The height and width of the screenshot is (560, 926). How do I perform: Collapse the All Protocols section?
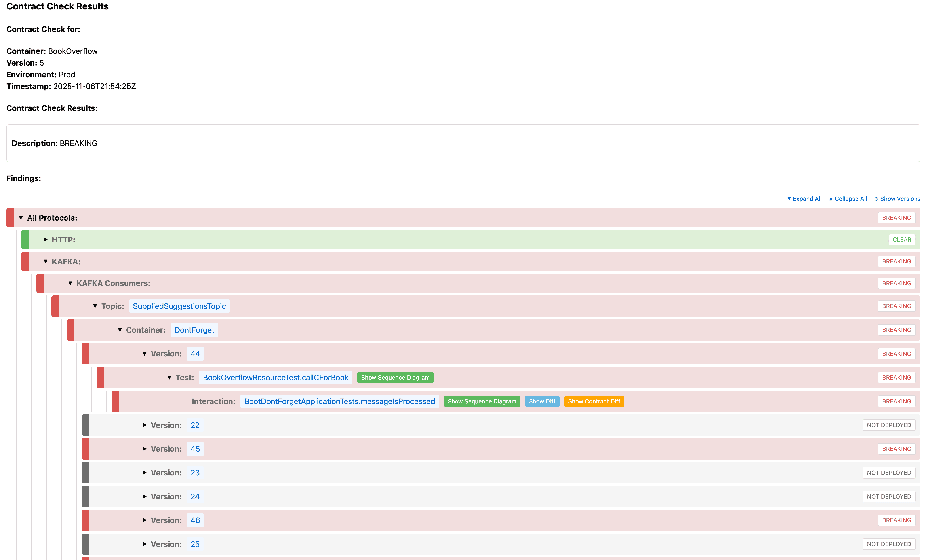pos(21,218)
